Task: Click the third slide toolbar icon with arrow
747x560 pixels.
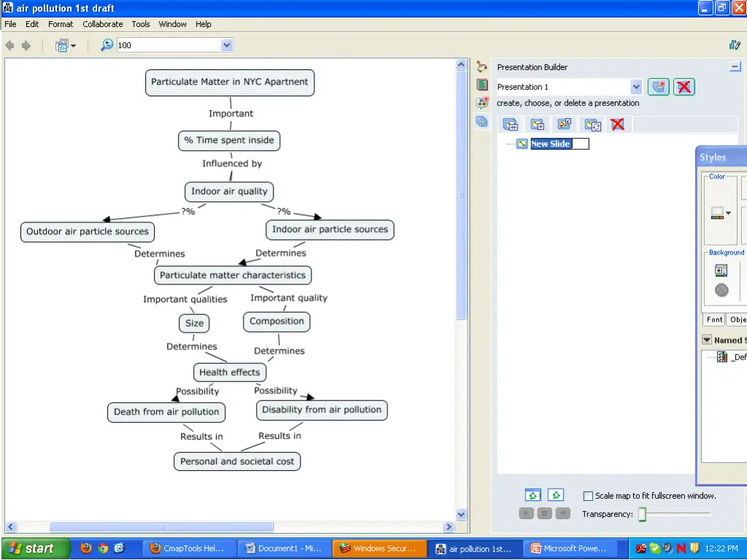Action: point(565,125)
